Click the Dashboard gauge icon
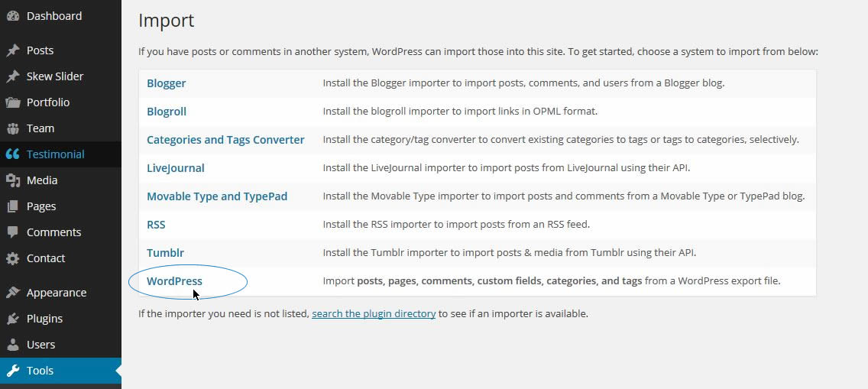 [x=12, y=16]
